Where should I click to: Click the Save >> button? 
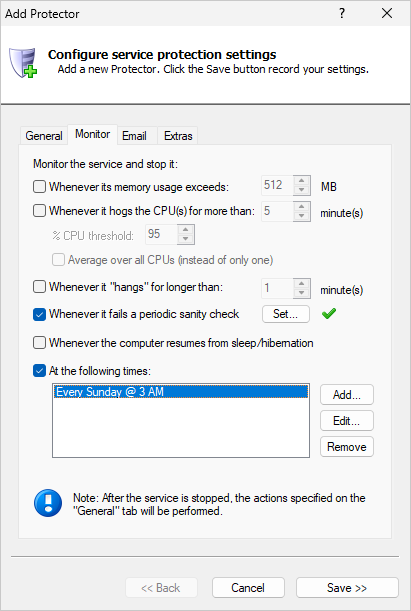pos(347,588)
